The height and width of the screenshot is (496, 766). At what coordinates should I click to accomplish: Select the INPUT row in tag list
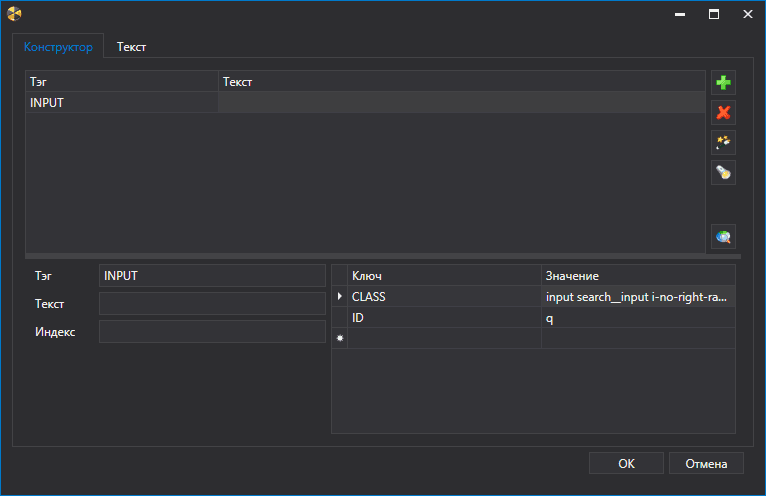tap(120, 102)
